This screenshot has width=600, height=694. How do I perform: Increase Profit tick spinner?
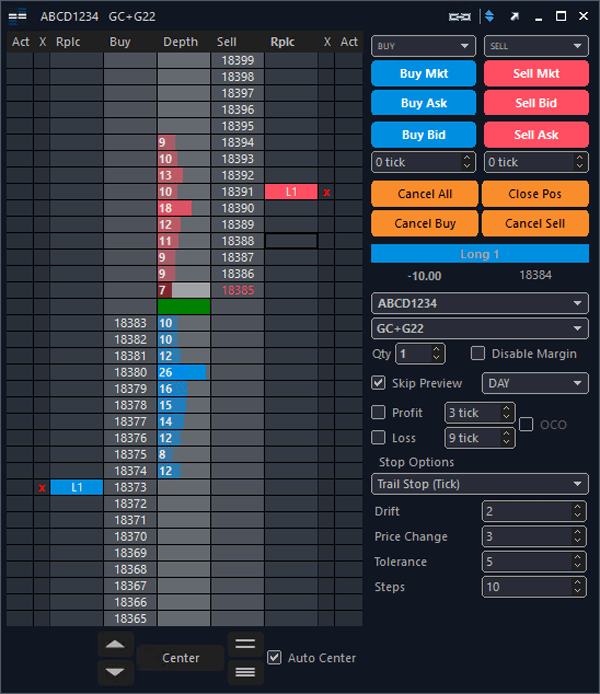(506, 409)
